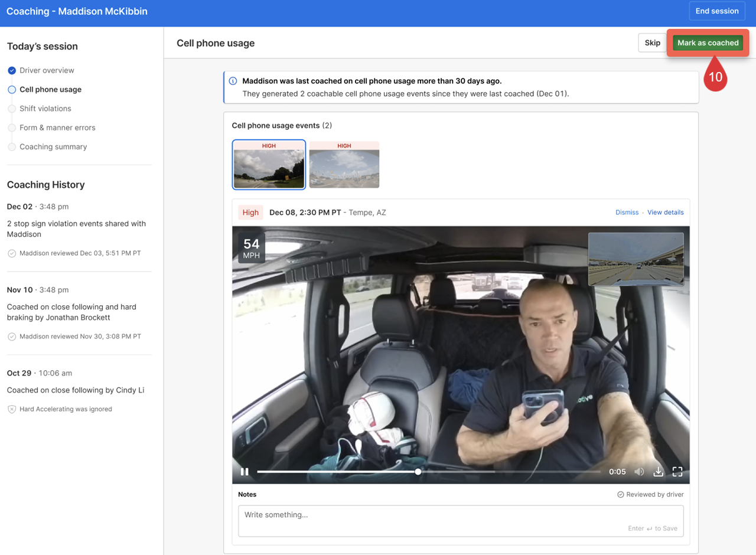The image size is (756, 555).
Task: Click the Dec 03 reviewed checkmark icon
Action: [x=12, y=253]
